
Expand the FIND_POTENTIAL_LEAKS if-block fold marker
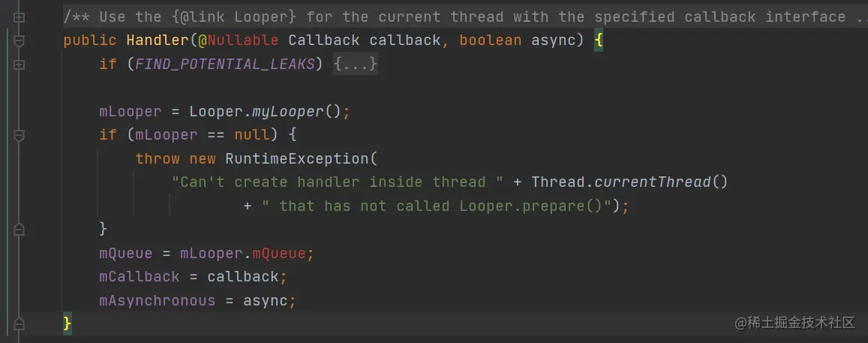[20, 65]
